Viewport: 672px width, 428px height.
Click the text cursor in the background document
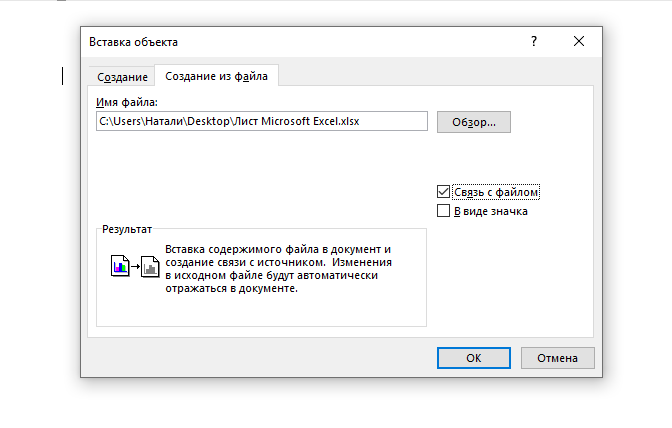tap(64, 76)
